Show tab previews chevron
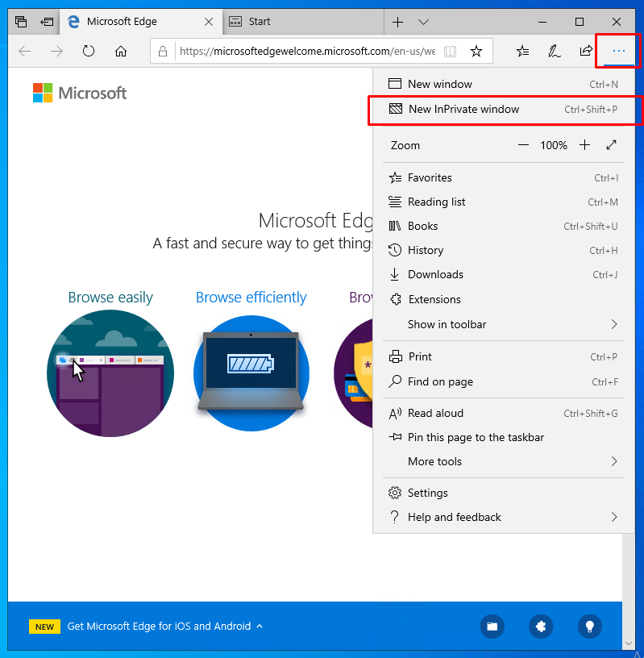This screenshot has height=658, width=644. pos(424,22)
